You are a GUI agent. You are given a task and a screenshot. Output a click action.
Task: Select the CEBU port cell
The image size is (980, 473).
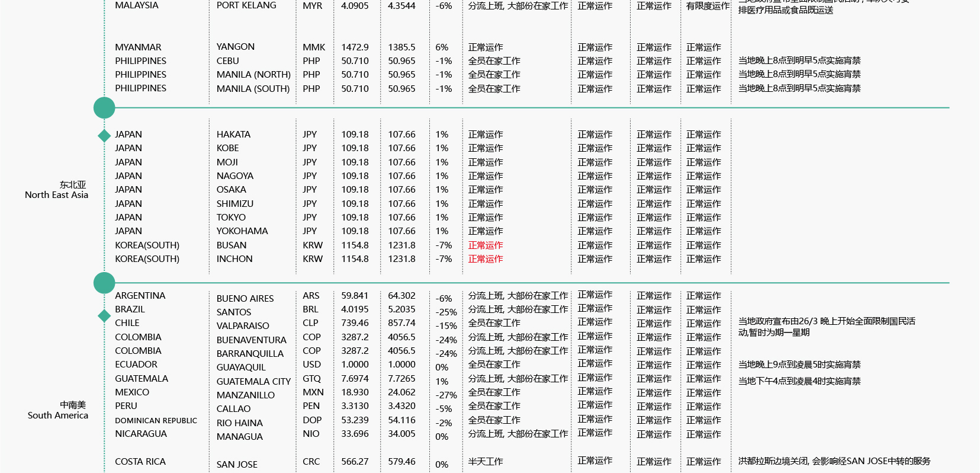[x=228, y=61]
